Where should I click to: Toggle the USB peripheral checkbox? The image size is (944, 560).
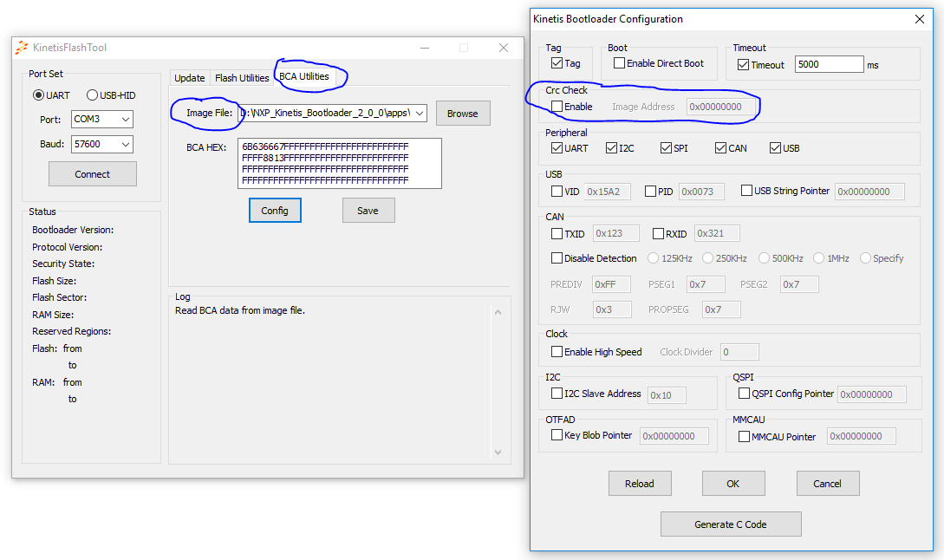[776, 148]
